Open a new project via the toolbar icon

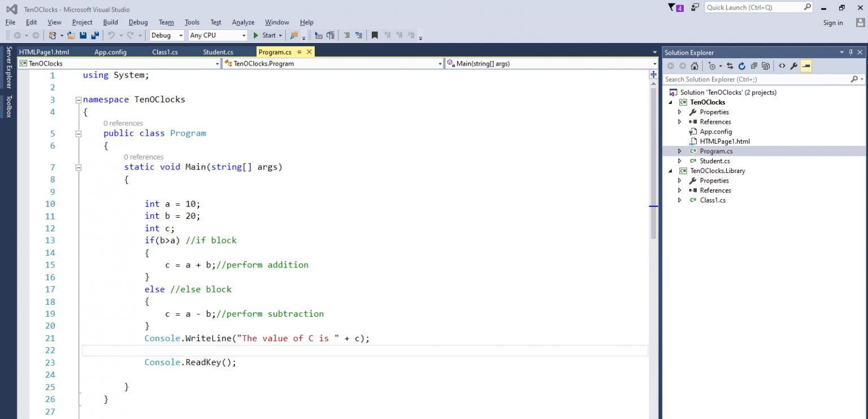(53, 35)
